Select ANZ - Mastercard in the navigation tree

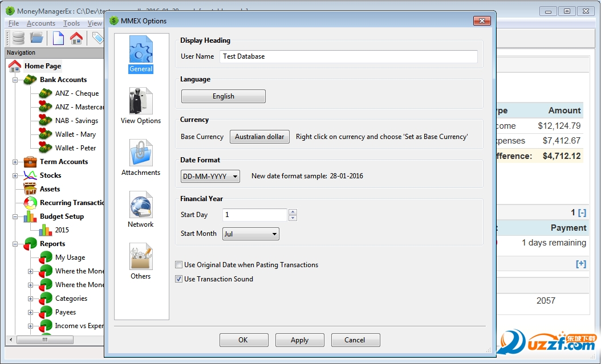point(79,107)
